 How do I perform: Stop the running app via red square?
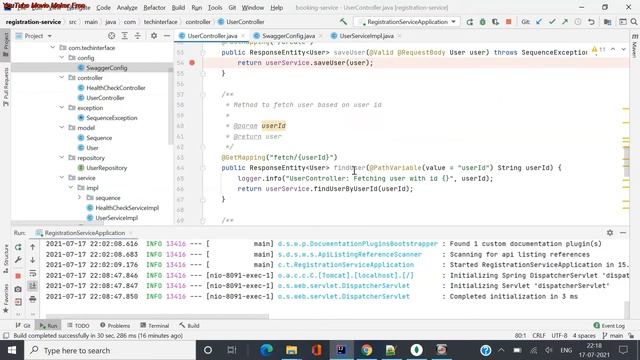[509, 22]
